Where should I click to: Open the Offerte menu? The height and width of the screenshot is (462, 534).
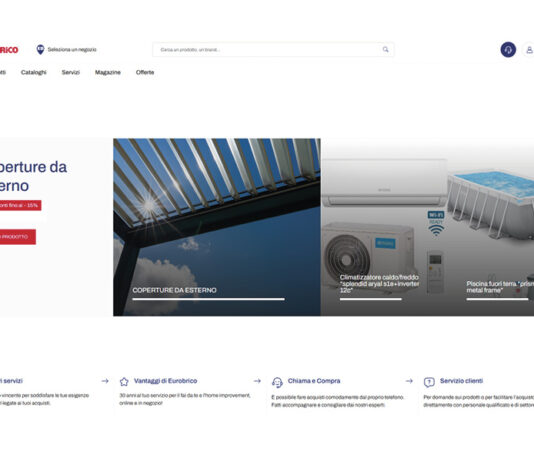[x=145, y=72]
